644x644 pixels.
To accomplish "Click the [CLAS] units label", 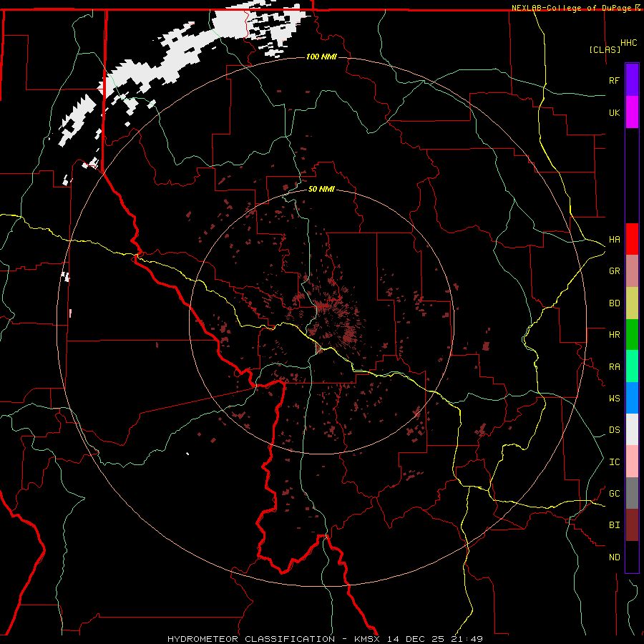I will coord(605,49).
